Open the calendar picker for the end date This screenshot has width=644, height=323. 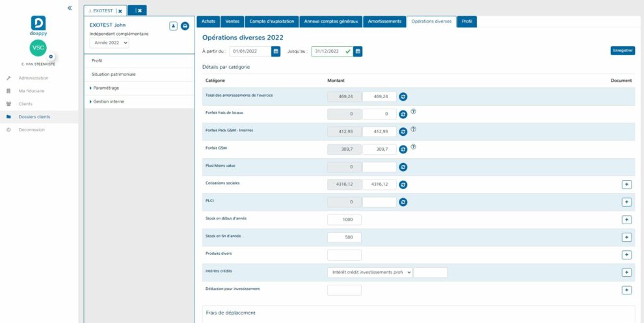coord(358,51)
